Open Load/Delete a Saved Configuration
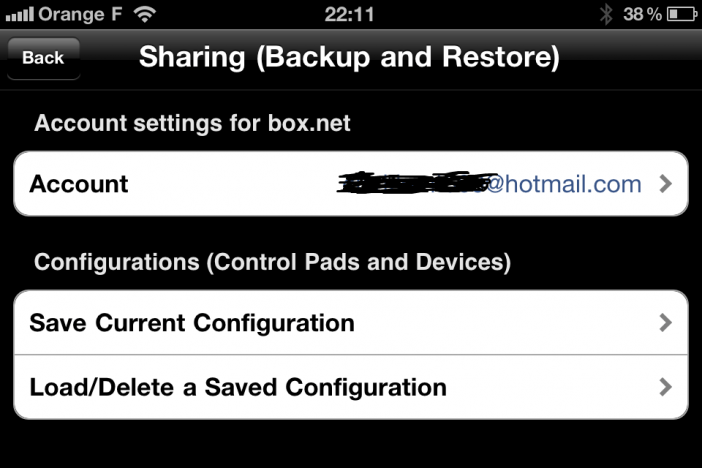The height and width of the screenshot is (468, 702). [x=351, y=387]
